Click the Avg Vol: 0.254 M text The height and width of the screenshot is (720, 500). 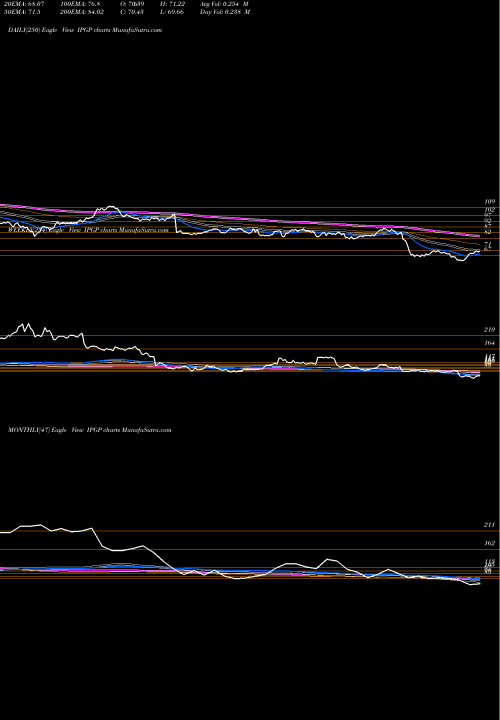click(225, 3)
